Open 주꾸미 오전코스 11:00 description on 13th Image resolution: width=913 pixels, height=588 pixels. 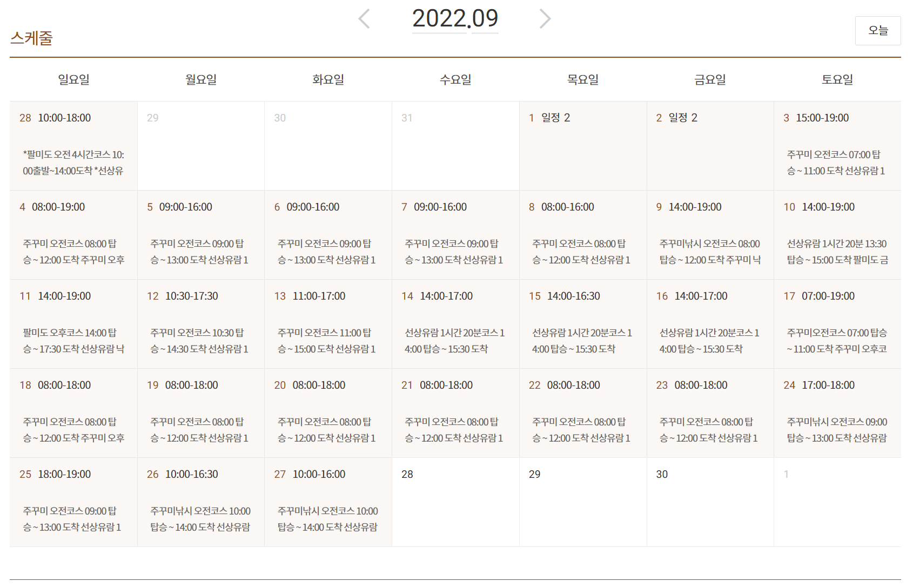point(326,341)
